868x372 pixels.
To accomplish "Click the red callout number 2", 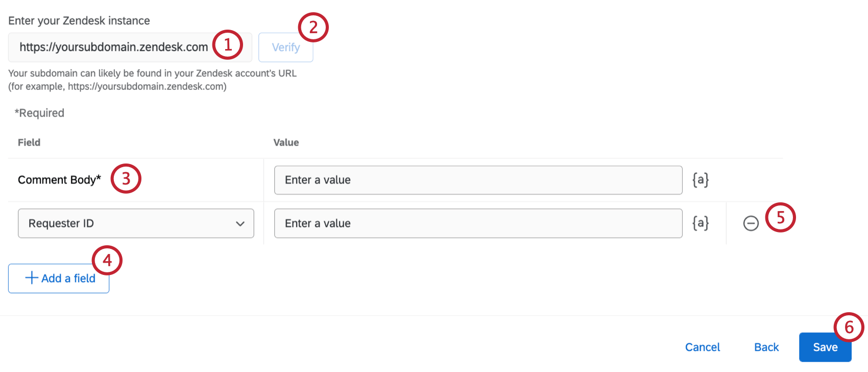I will tap(313, 27).
